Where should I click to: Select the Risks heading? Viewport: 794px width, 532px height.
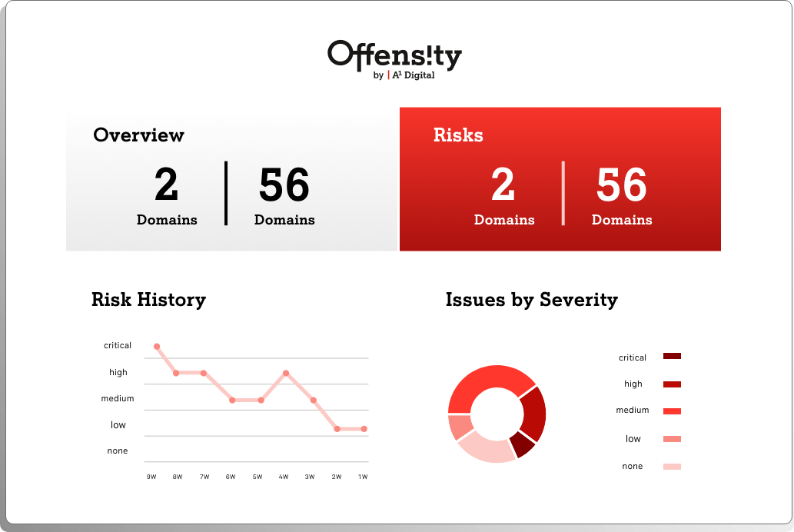click(458, 135)
